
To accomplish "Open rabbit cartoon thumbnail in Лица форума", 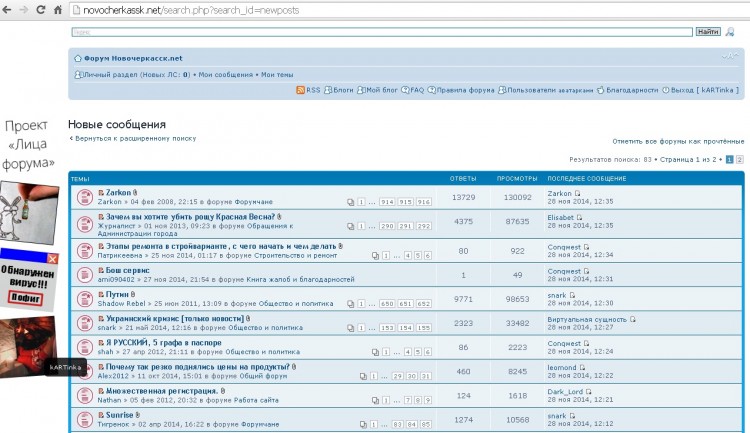I will coord(29,212).
